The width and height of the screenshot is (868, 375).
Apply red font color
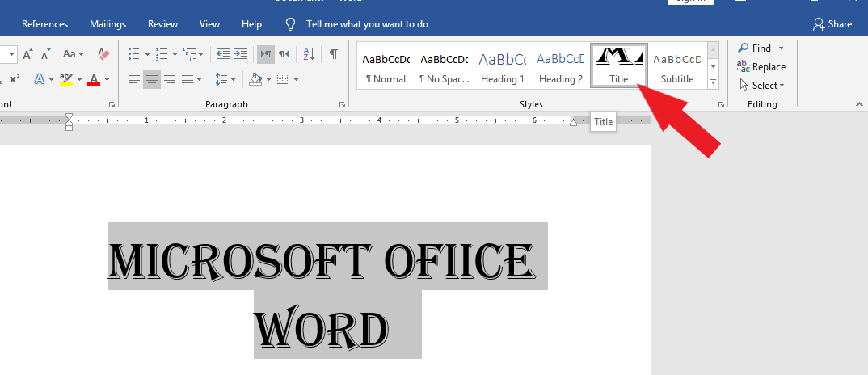pos(94,80)
